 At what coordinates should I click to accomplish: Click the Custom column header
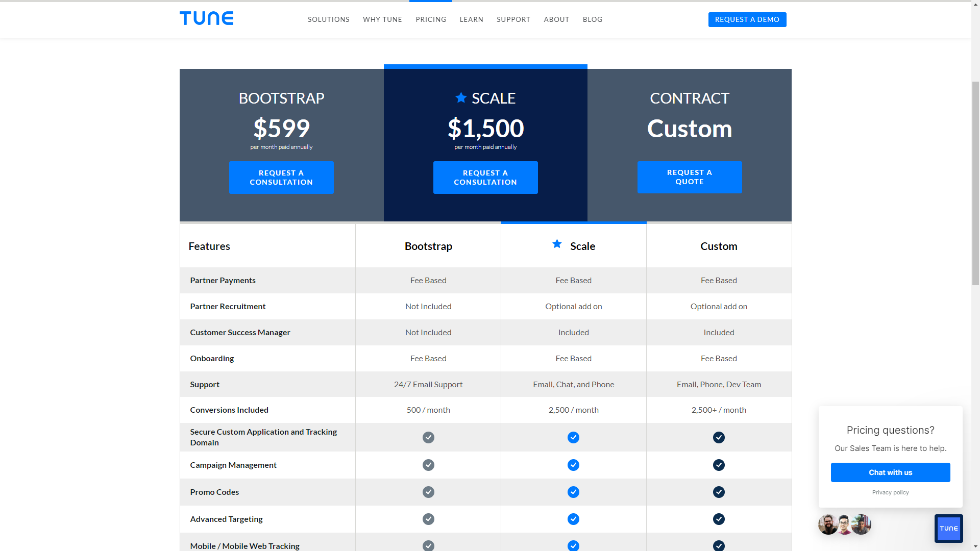719,246
